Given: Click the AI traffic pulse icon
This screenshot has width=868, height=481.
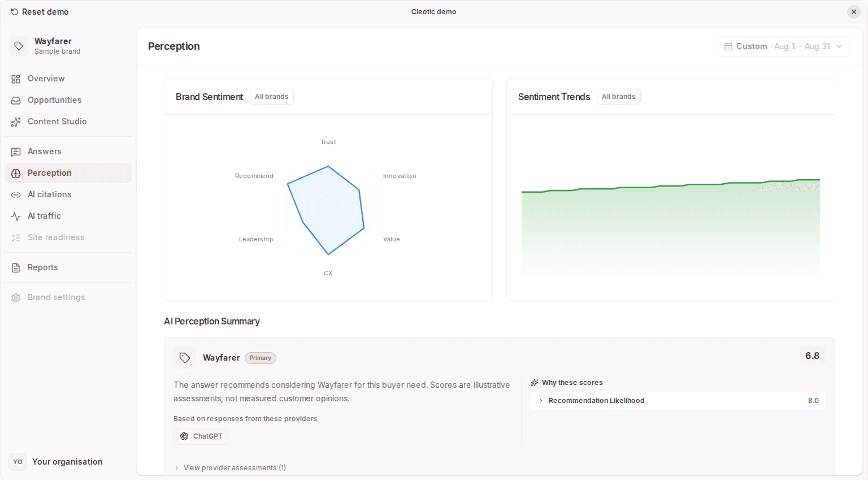Looking at the screenshot, I should tap(16, 216).
